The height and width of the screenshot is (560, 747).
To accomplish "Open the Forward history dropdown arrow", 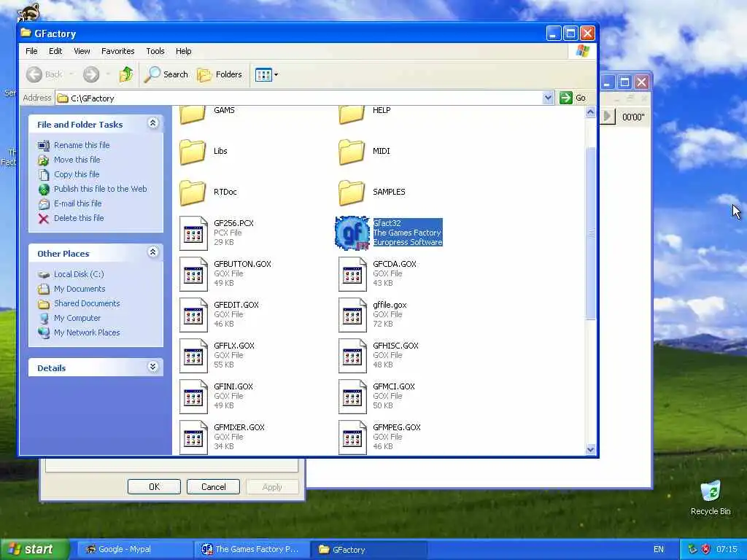I will tap(108, 74).
